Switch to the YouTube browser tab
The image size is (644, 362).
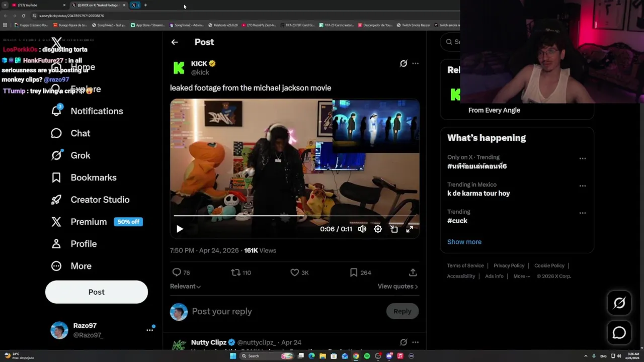click(x=38, y=5)
